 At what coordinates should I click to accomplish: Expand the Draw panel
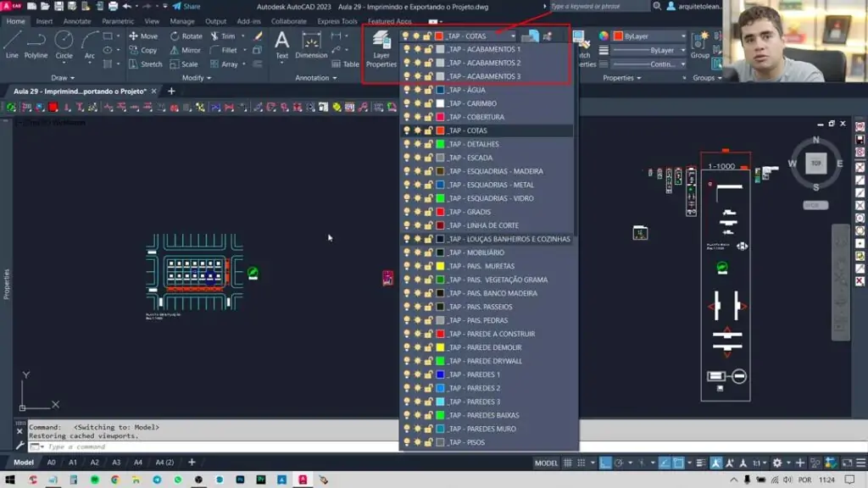click(63, 78)
